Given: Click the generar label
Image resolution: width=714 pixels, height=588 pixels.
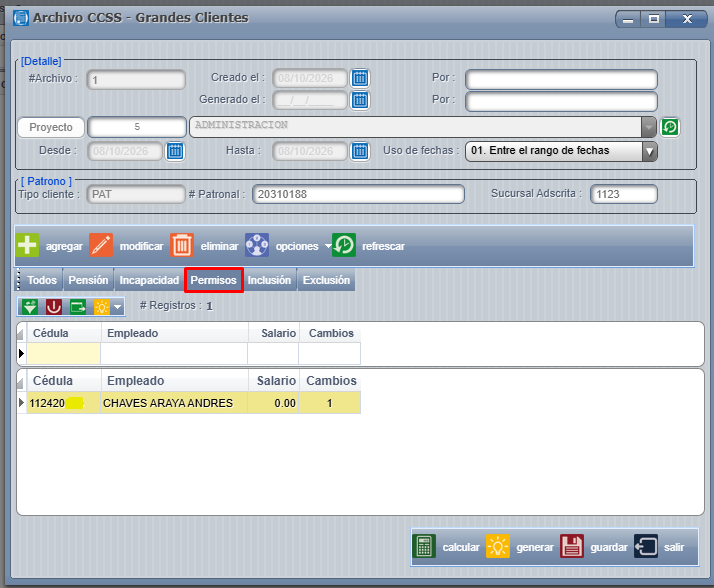Looking at the screenshot, I should [535, 547].
